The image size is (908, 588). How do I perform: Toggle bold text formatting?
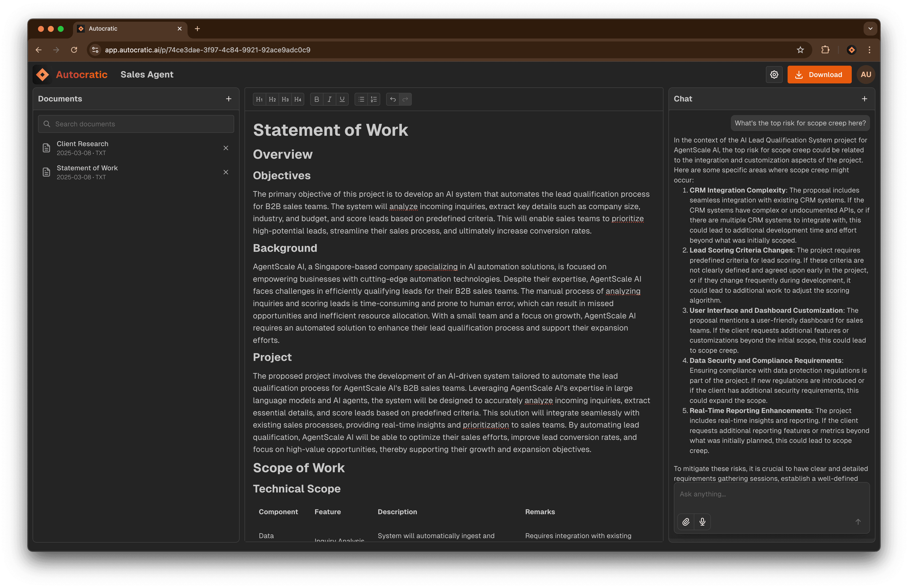point(316,99)
